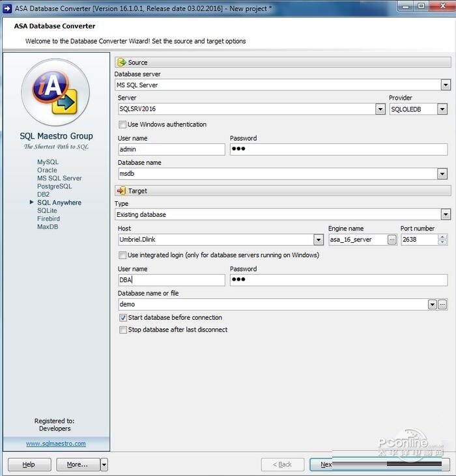Enable Use integrated login checkbox
Screen dimensions: 456x476
pyautogui.click(x=122, y=255)
